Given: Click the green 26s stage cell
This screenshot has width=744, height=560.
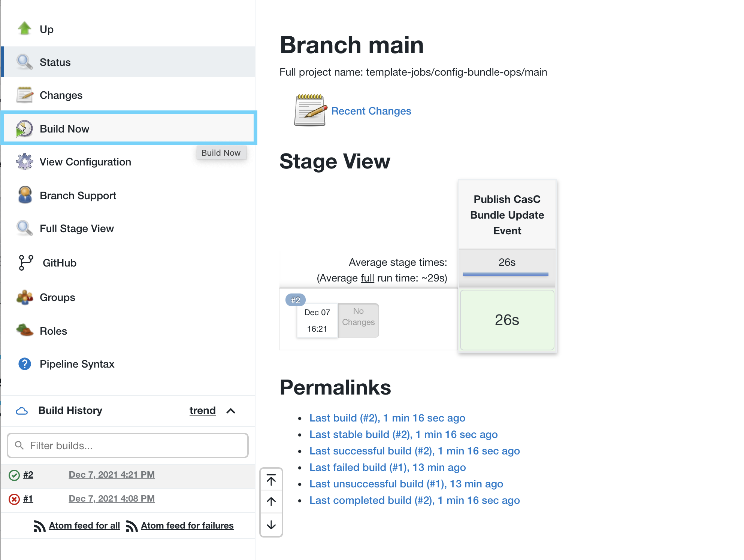Looking at the screenshot, I should click(x=506, y=320).
